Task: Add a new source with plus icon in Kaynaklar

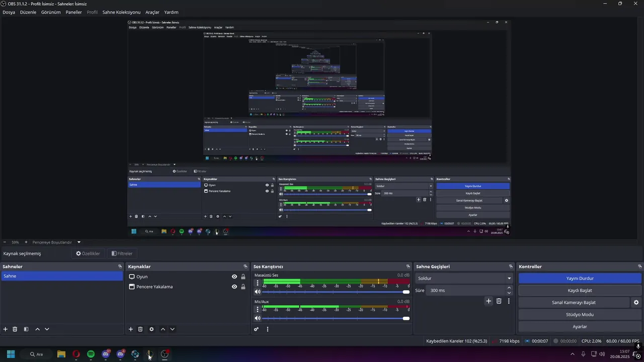Action: pyautogui.click(x=131, y=329)
